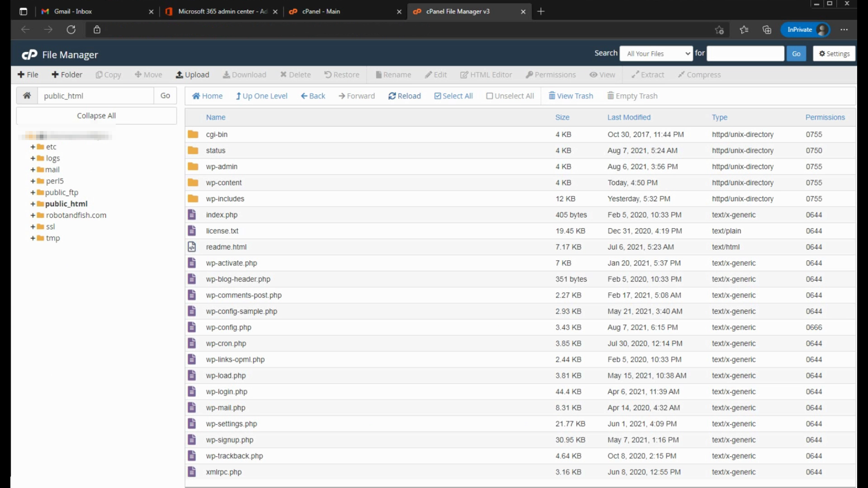
Task: Click the wp-content folder icon
Action: tap(193, 183)
